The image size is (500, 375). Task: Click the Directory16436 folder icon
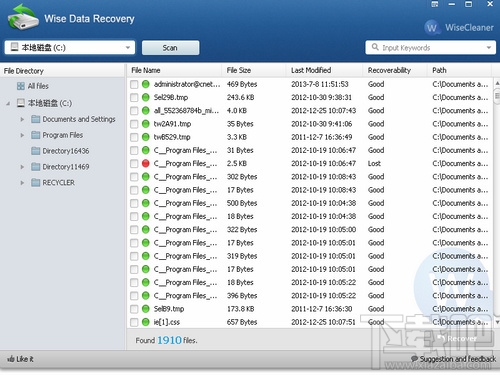click(35, 151)
